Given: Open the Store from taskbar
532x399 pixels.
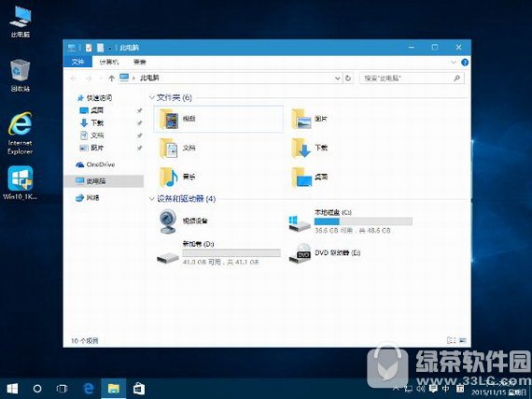Looking at the screenshot, I should (139, 388).
